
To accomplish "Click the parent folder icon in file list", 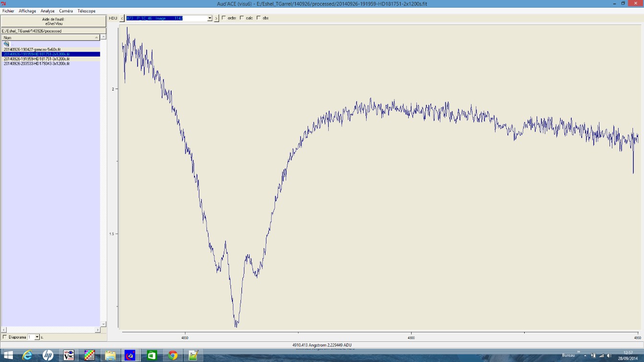I will click(x=7, y=44).
